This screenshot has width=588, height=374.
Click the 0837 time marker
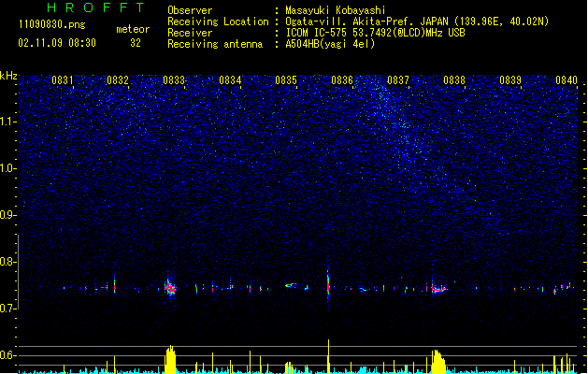pyautogui.click(x=398, y=80)
